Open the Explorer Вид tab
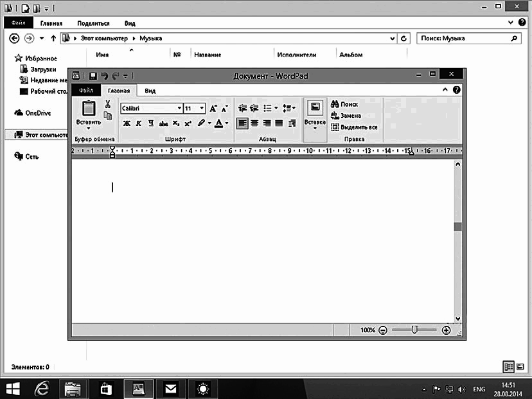The image size is (532, 399). point(130,23)
